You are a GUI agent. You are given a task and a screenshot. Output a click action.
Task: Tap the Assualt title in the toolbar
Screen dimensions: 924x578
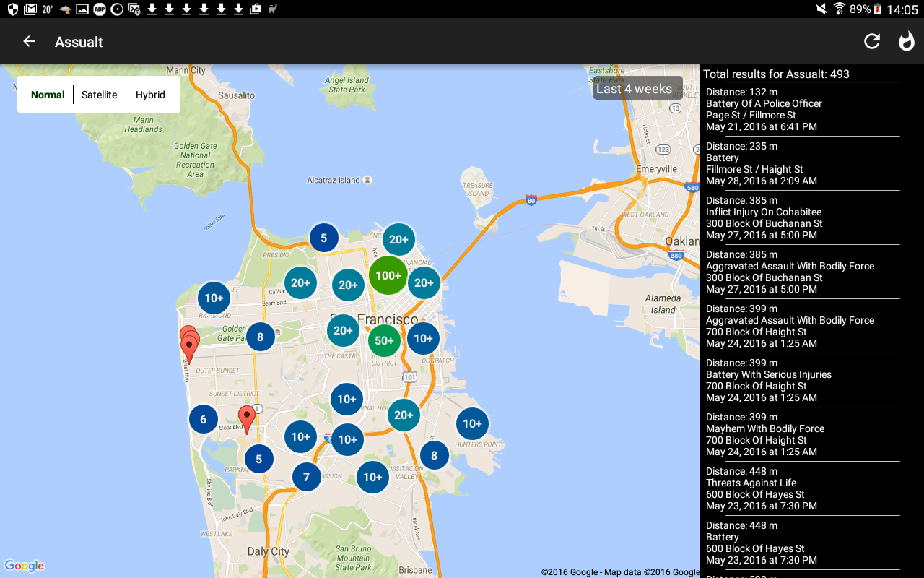[79, 42]
